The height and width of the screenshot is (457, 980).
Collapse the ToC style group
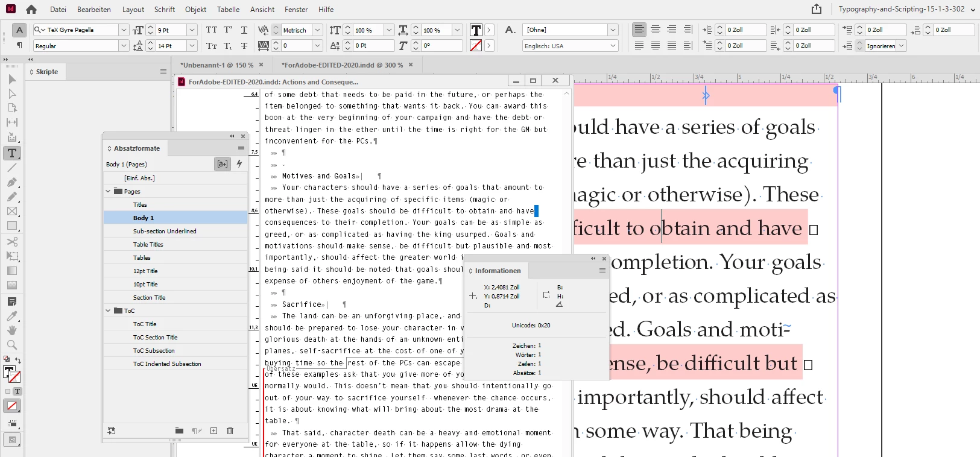(109, 310)
